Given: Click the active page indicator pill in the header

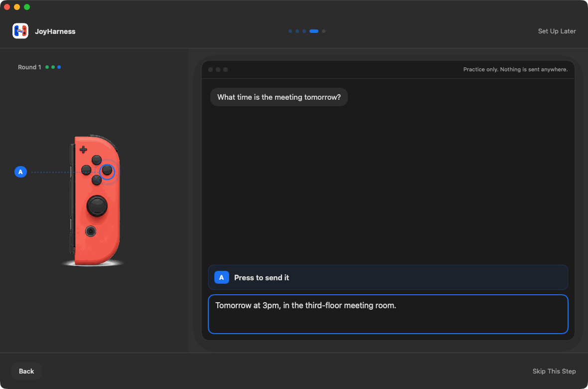Looking at the screenshot, I should (314, 31).
